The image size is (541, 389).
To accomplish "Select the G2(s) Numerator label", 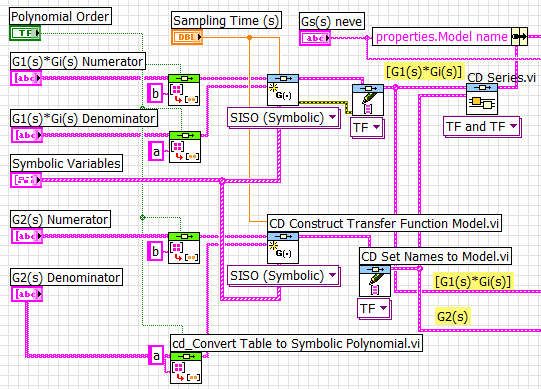I will point(60,219).
